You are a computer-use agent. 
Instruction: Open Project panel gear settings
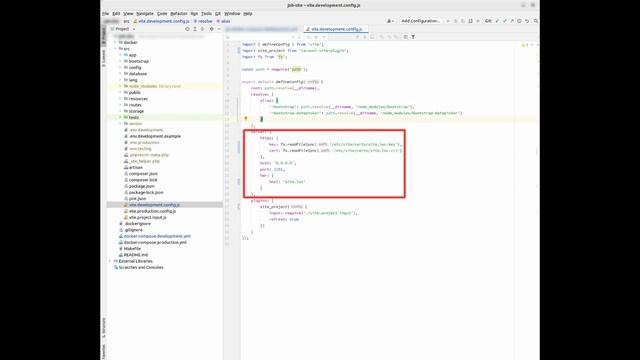click(x=211, y=29)
